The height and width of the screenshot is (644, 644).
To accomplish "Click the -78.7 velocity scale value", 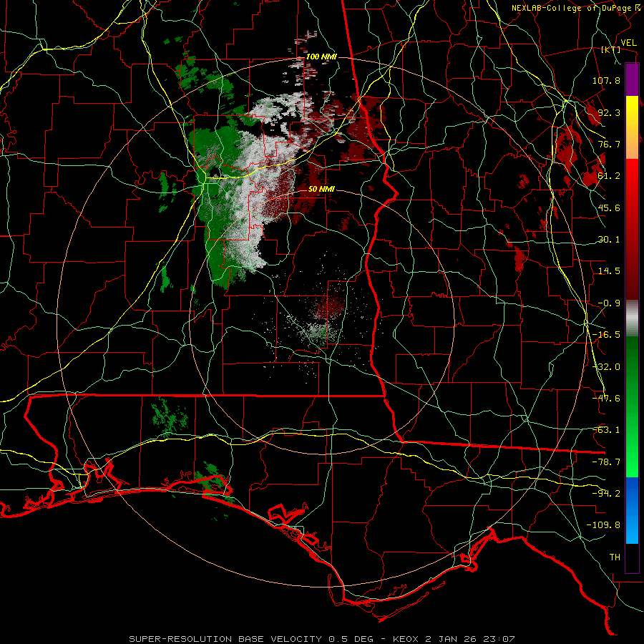I will pyautogui.click(x=606, y=462).
